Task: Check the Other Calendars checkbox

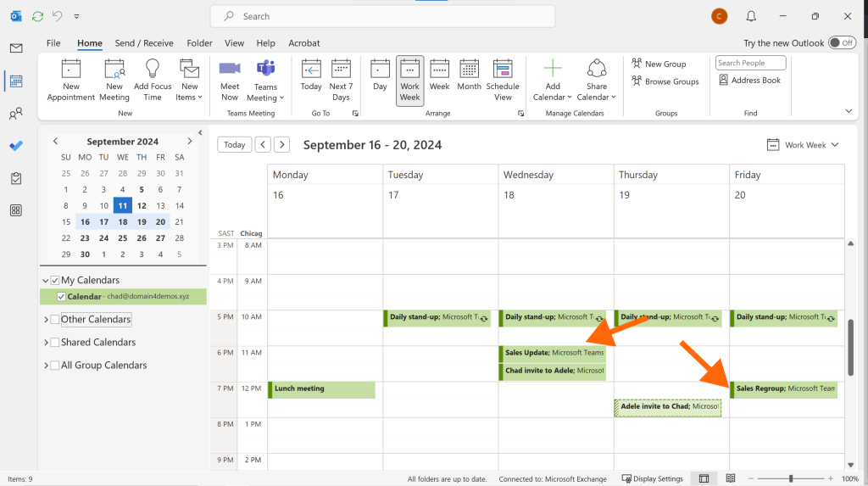Action: click(55, 319)
